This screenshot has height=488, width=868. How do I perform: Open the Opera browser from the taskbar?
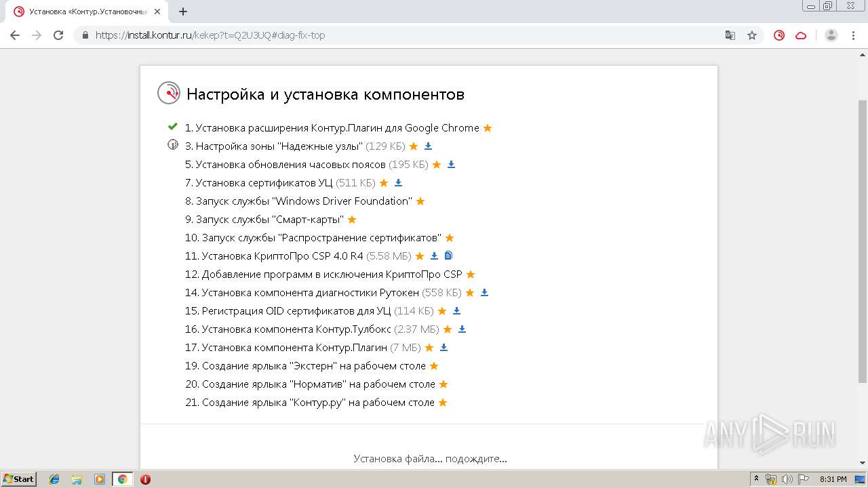tap(145, 479)
